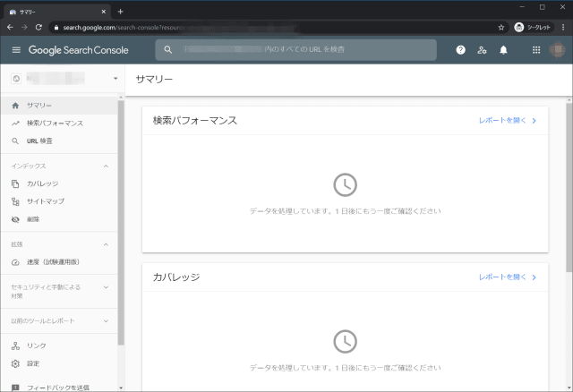
Task: Click clock icon in 検索パフォーマンス card
Action: [x=345, y=185]
